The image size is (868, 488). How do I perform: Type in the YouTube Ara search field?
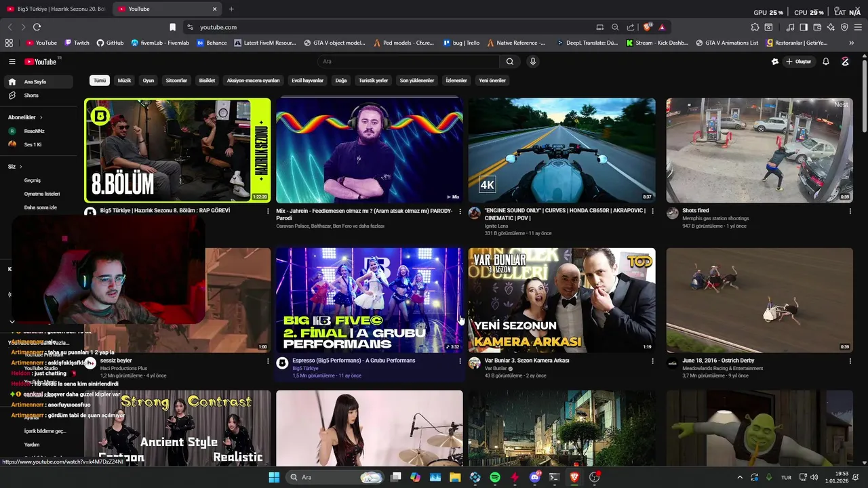[x=409, y=62]
